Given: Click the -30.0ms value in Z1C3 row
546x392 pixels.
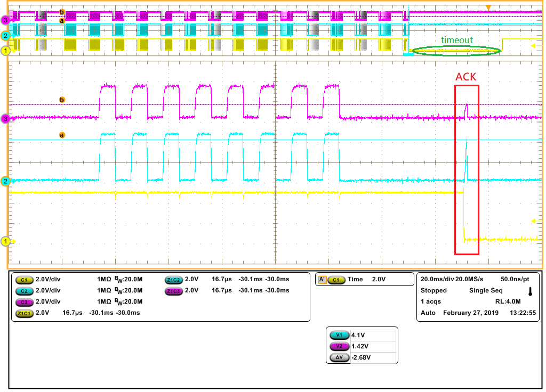Looking at the screenshot, I should click(277, 290).
